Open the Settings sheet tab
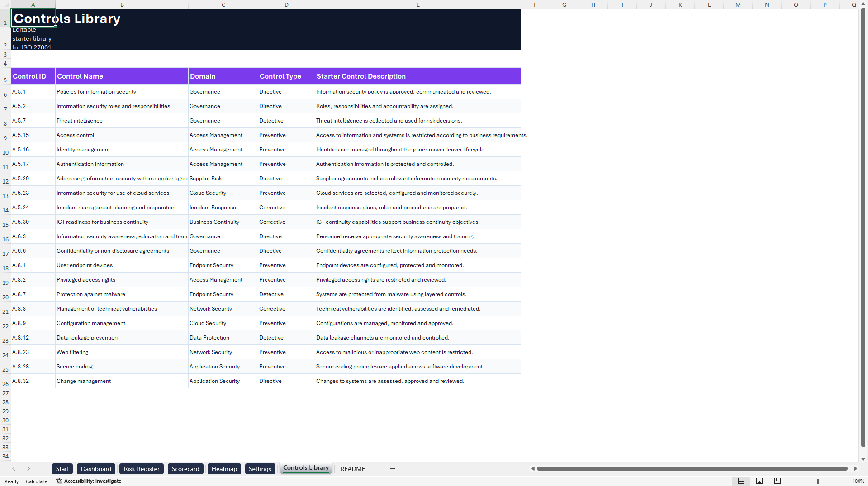Screen dimensions: 868x486 [x=260, y=469]
